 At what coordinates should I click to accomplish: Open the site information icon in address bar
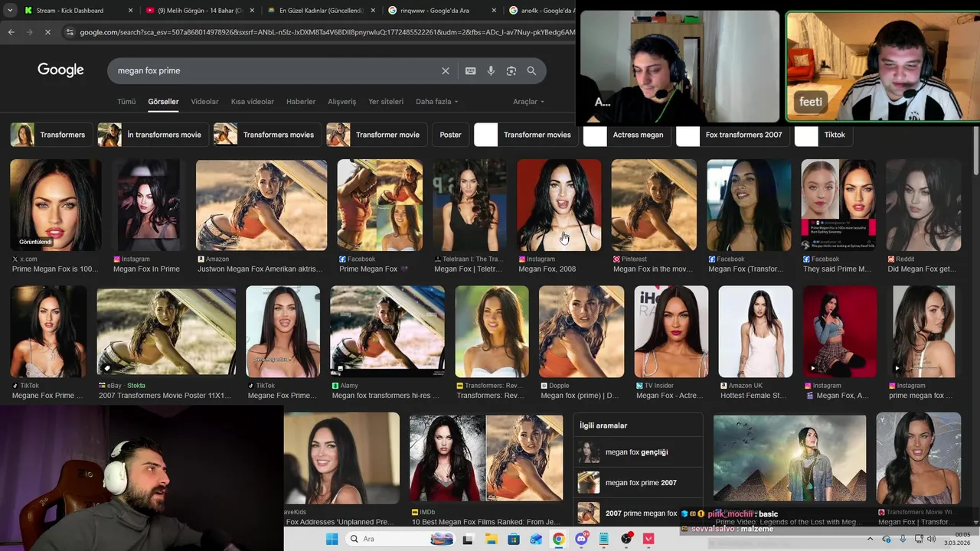coord(70,32)
